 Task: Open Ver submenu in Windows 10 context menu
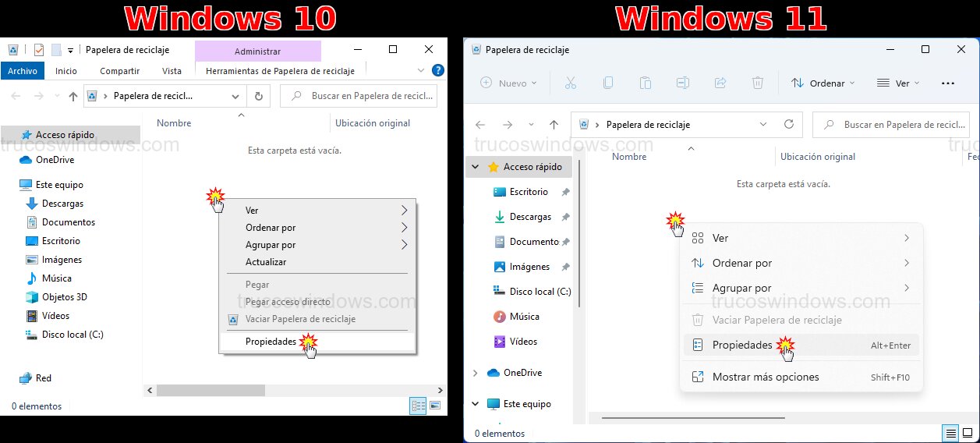(318, 211)
